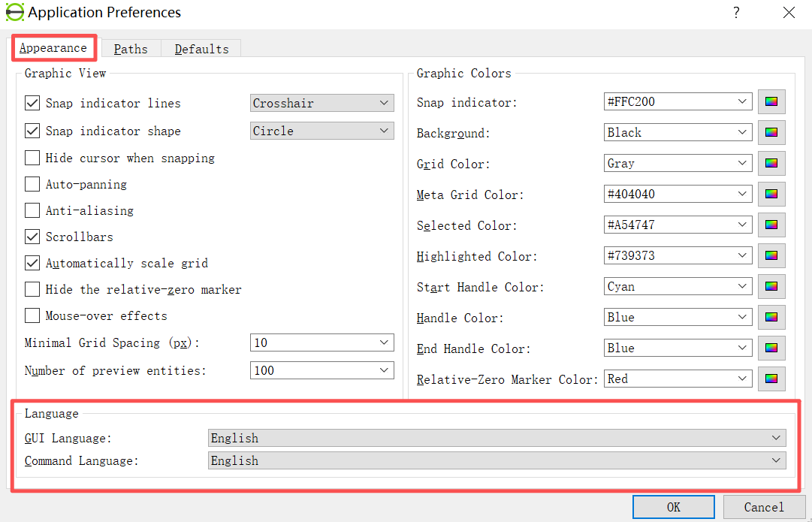Expand the GUI Language dropdown
Screen dimensions: 812x522
point(497,438)
